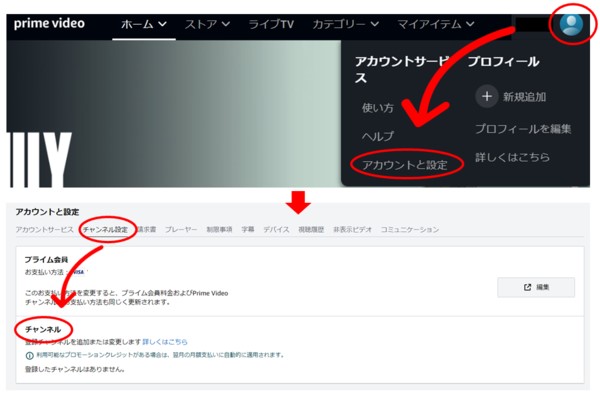
Task: Click the VISA payment logo
Action: (x=78, y=272)
